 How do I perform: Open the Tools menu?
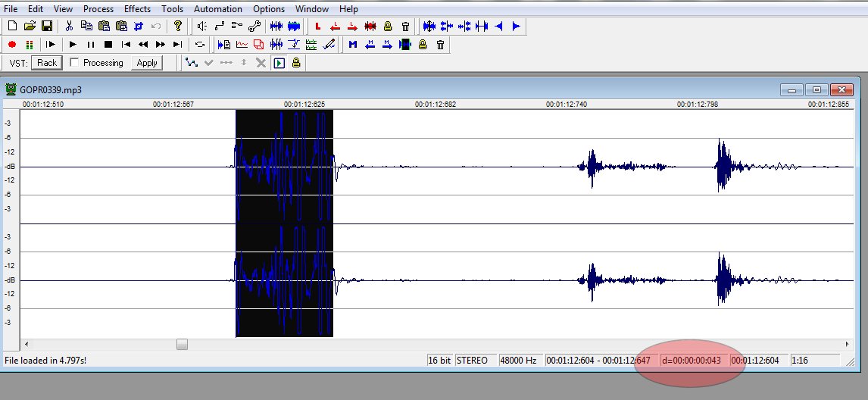(172, 9)
